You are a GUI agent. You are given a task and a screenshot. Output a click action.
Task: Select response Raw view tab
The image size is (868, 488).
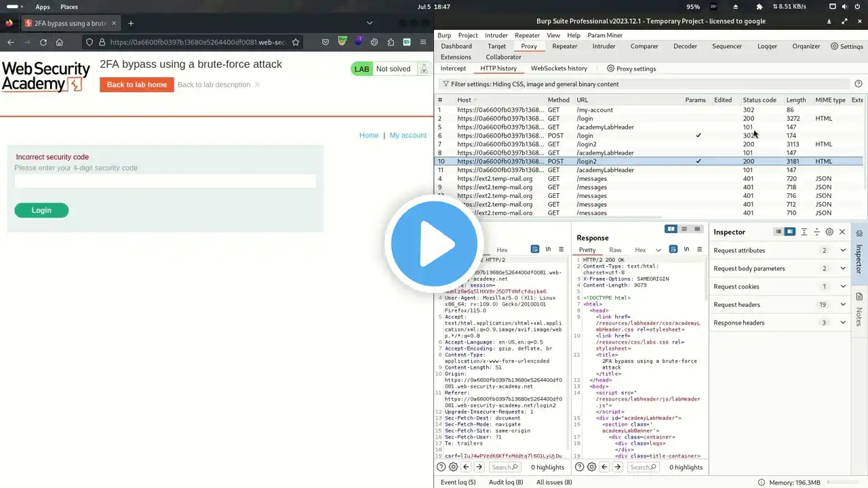pos(615,250)
